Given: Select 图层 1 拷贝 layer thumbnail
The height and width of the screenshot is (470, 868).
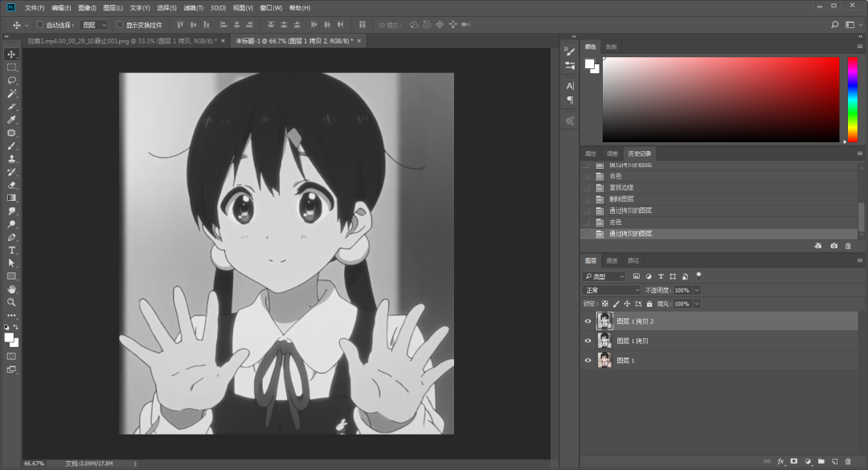Looking at the screenshot, I should [604, 341].
